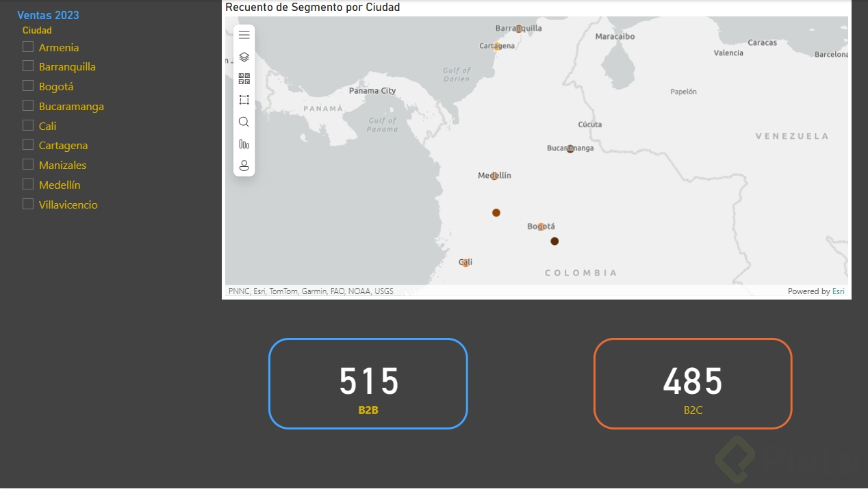Image resolution: width=868 pixels, height=489 pixels.
Task: Open the map search tool
Action: (244, 122)
